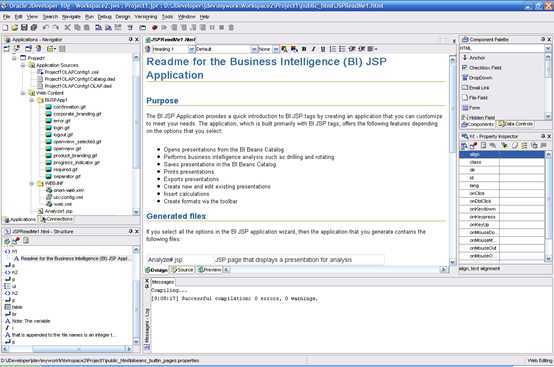Switch to the Source tab of the editor
This screenshot has width=554, height=367.
point(182,270)
